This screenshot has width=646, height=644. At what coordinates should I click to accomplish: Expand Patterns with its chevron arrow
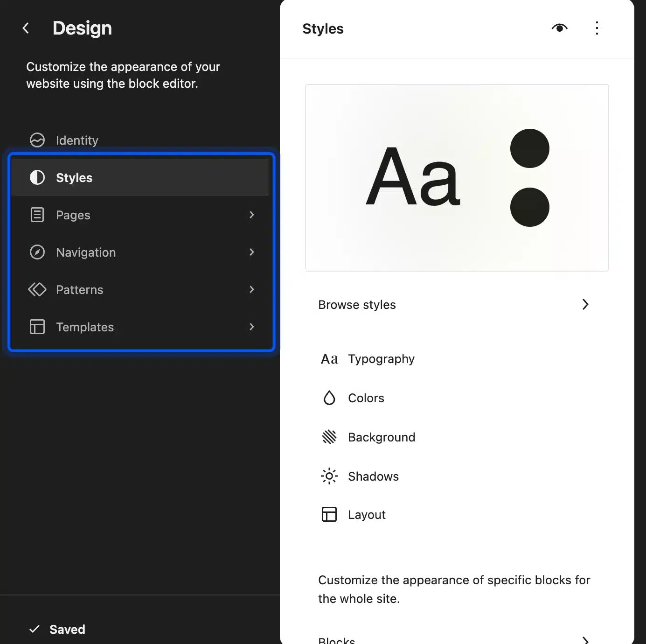[x=252, y=289]
